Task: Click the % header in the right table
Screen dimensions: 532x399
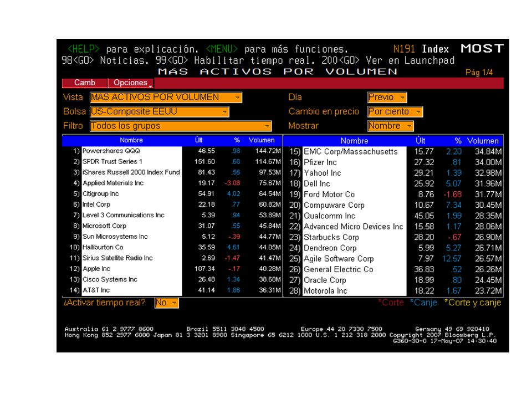Action: 458,141
